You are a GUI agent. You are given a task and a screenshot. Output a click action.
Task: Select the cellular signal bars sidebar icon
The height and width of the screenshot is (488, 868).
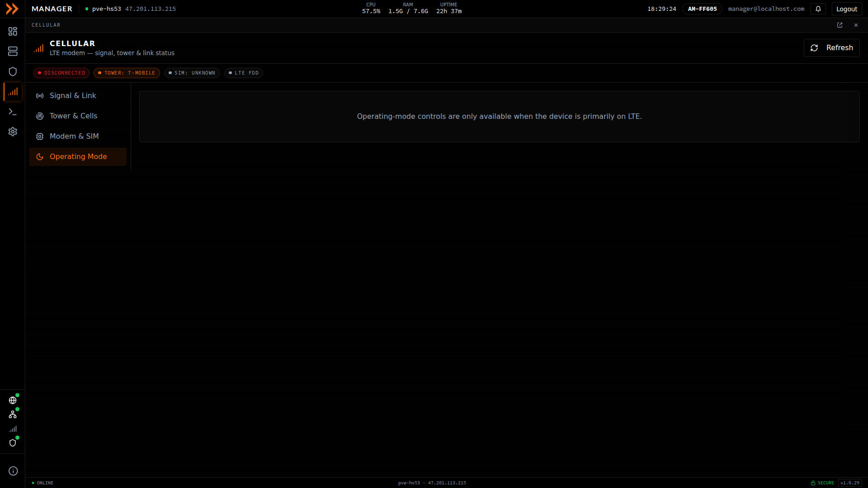tap(13, 92)
